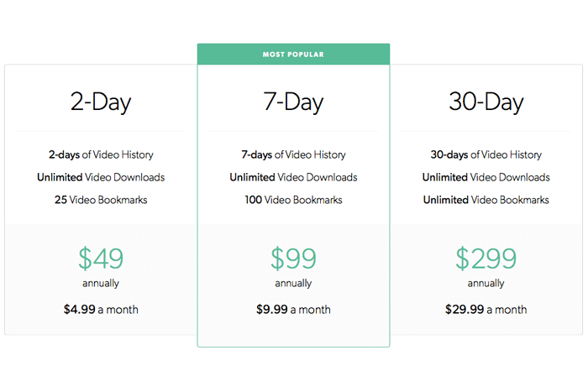Select the 7-Day plan heading
The image size is (588, 392).
[293, 102]
